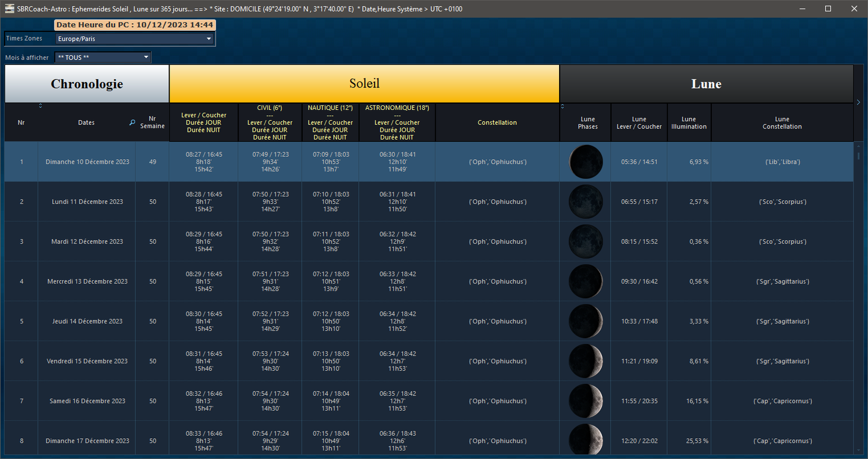Select the Lune section header
The image size is (868, 459).
click(x=707, y=84)
